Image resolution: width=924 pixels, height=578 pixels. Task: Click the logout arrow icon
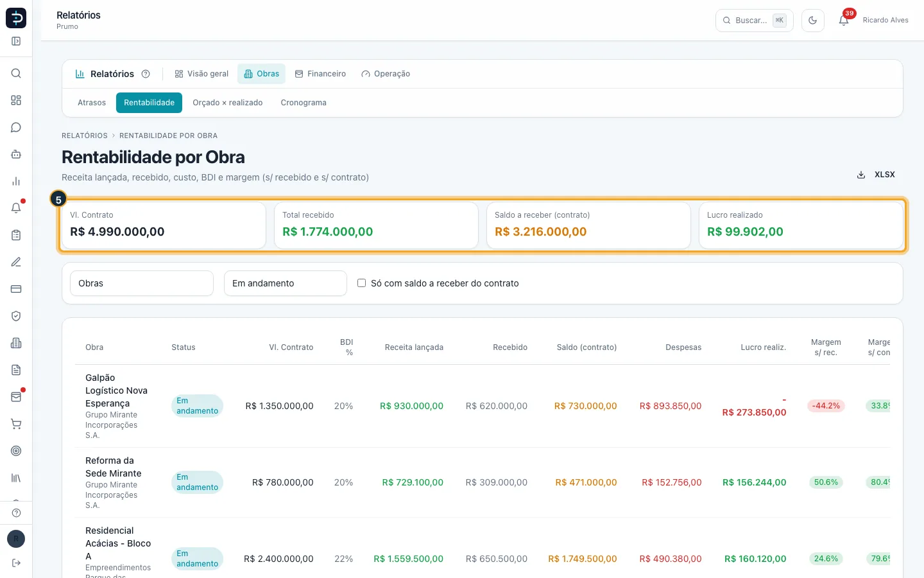[16, 563]
